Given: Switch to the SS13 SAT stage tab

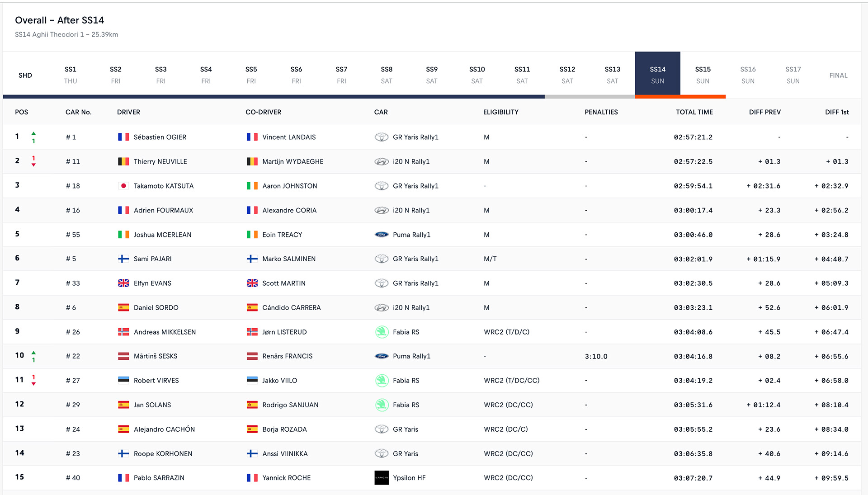Looking at the screenshot, I should tap(612, 75).
